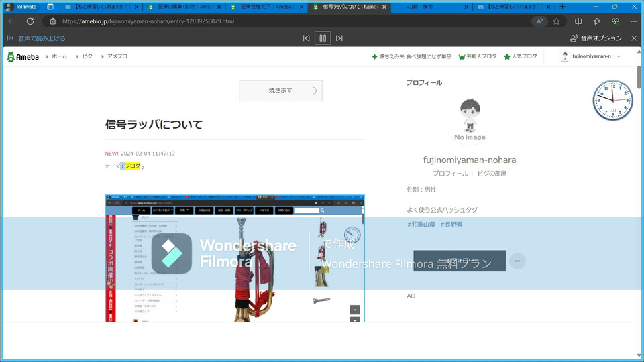Open 音声オプション voice options

596,38
